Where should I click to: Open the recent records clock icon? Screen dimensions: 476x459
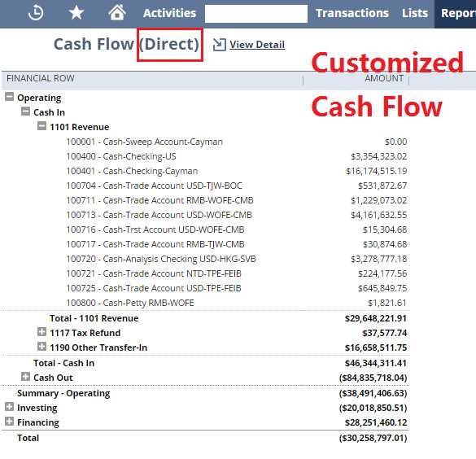[36, 13]
